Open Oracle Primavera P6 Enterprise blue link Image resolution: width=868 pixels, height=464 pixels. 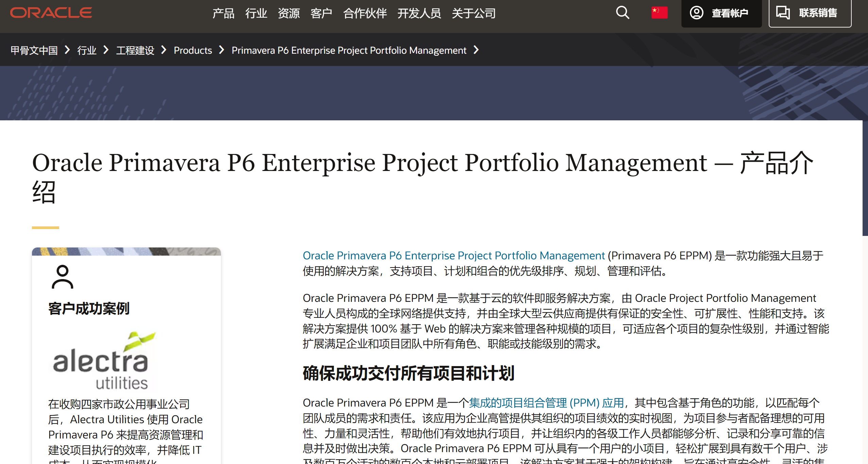[x=453, y=256]
